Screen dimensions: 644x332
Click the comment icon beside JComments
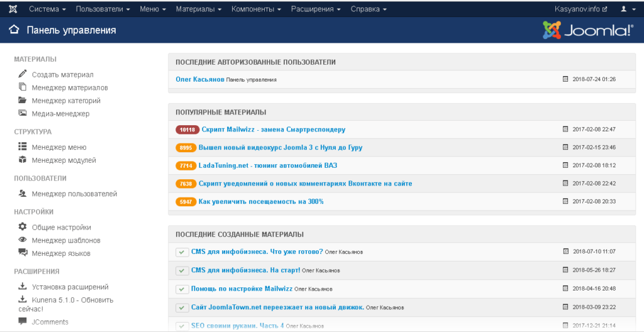pos(22,321)
